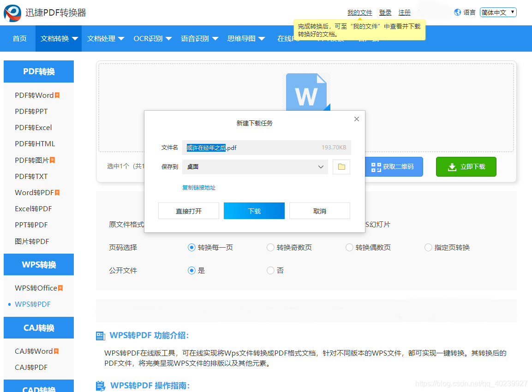Click the 迅捷PDF转换器 logo icon
The height and width of the screenshot is (392, 532).
(x=12, y=13)
